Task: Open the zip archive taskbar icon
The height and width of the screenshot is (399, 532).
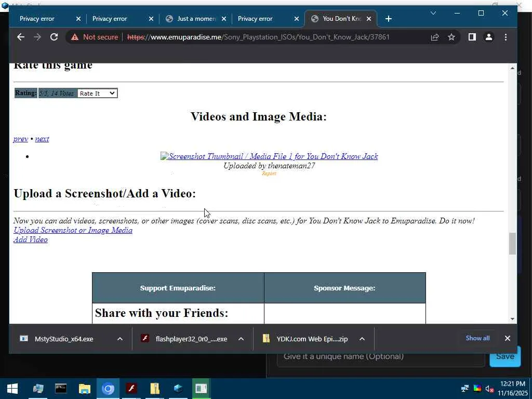Action: (155, 389)
